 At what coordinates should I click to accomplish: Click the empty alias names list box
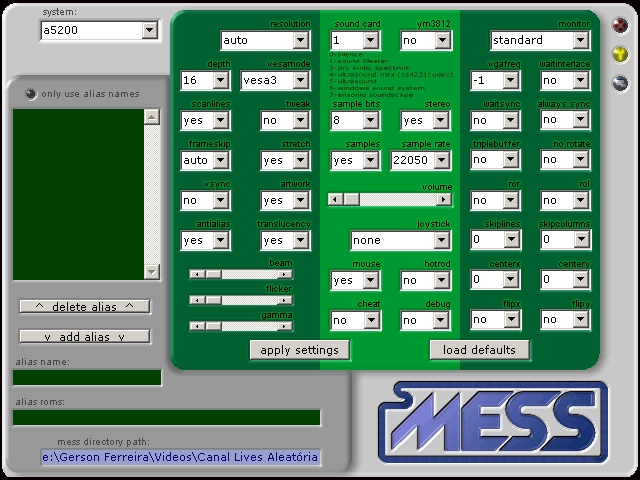78,194
